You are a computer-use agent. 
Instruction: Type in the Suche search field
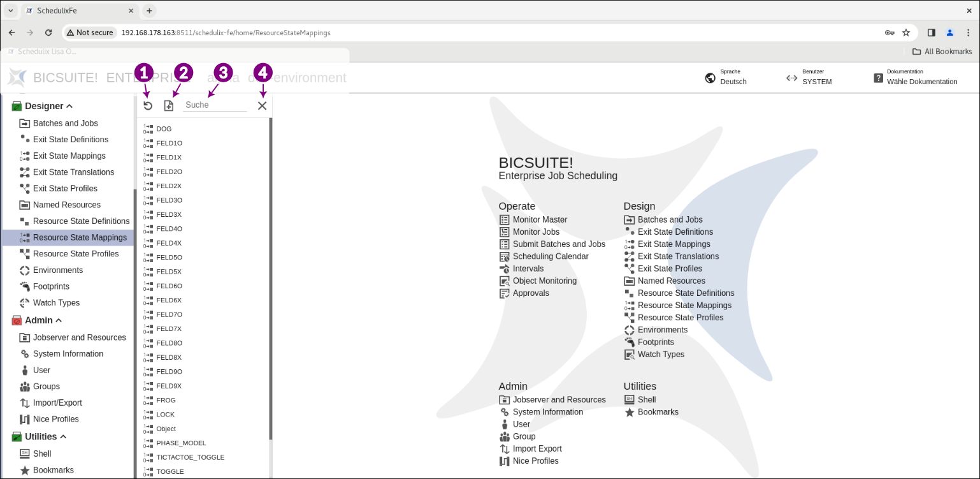pos(214,105)
